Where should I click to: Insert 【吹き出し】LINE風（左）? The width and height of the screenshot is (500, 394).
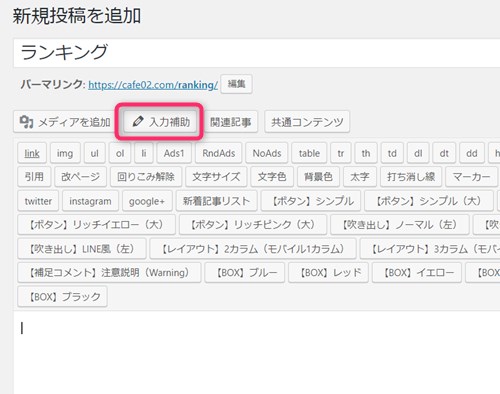pyautogui.click(x=82, y=249)
